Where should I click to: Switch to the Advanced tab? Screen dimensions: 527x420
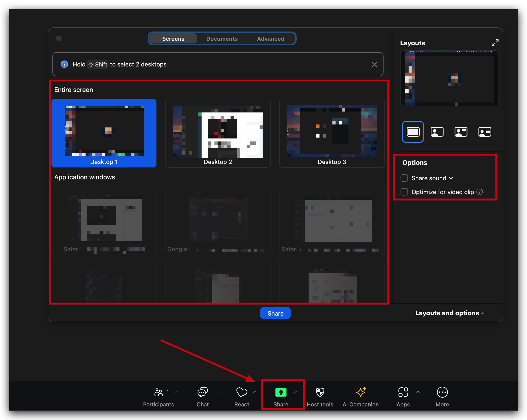271,38
